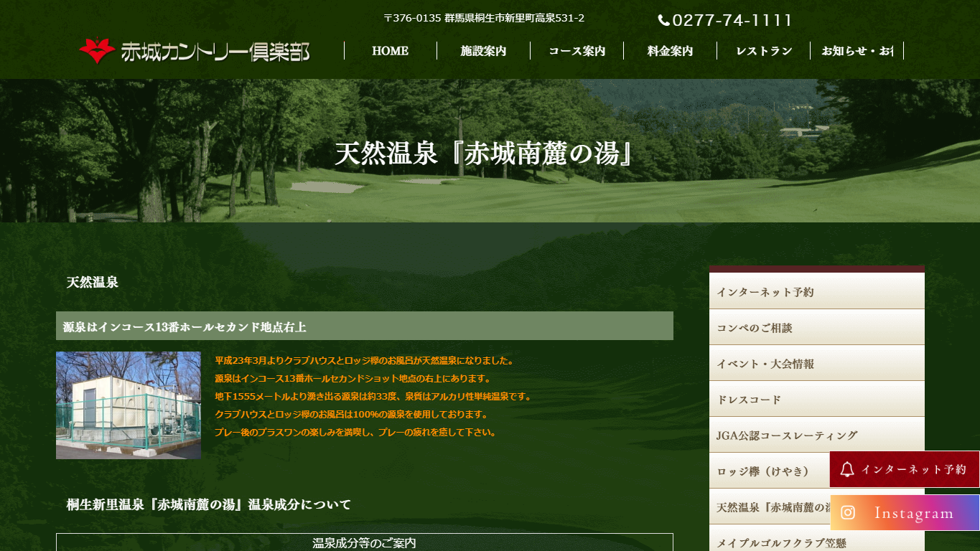The width and height of the screenshot is (980, 551).
Task: Click the 天然温泉 section heading
Action: (x=93, y=282)
